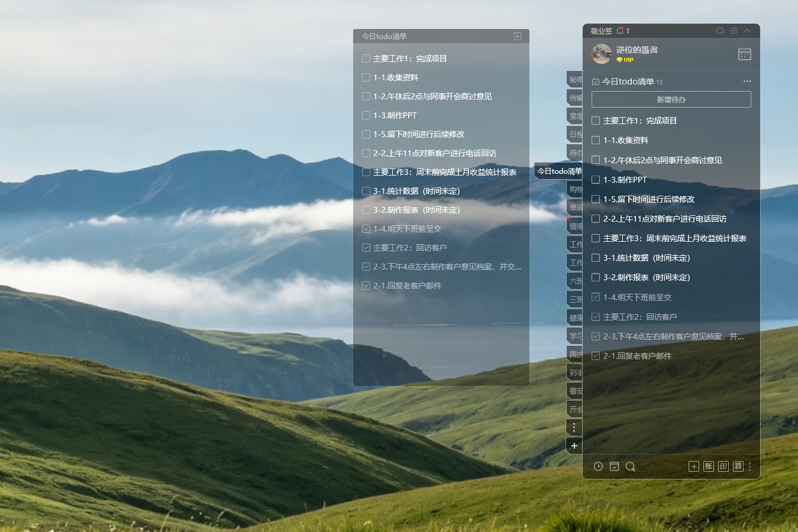798x532 pixels.
Task: Select text 主要工作3 weekly report in 敬业签 panel
Action: [x=675, y=238]
